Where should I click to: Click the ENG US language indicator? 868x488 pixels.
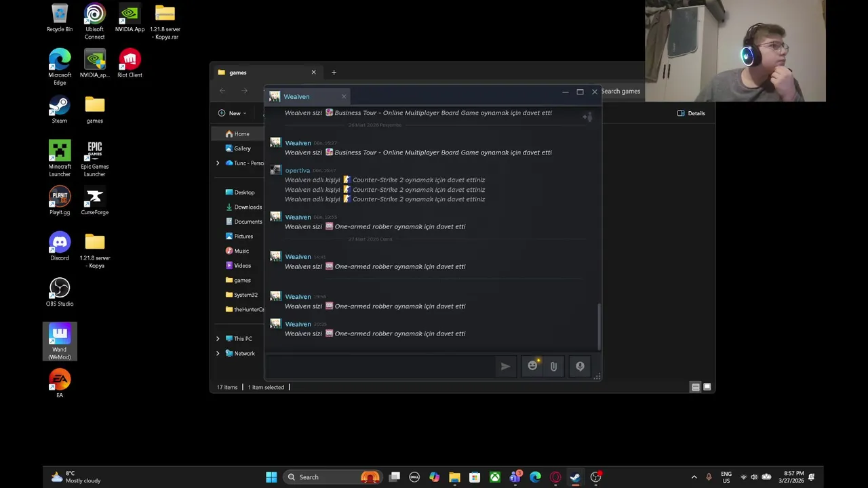click(x=726, y=477)
